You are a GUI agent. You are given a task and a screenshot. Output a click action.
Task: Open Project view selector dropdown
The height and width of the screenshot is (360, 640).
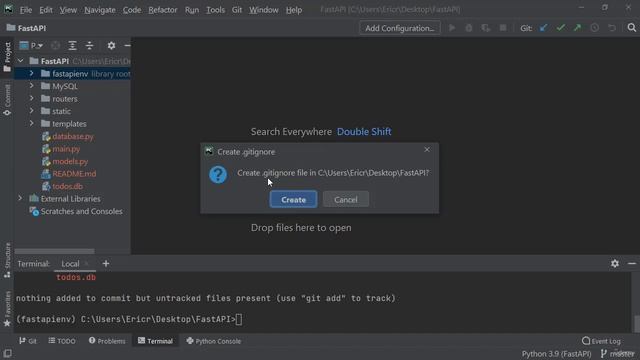pyautogui.click(x=32, y=45)
